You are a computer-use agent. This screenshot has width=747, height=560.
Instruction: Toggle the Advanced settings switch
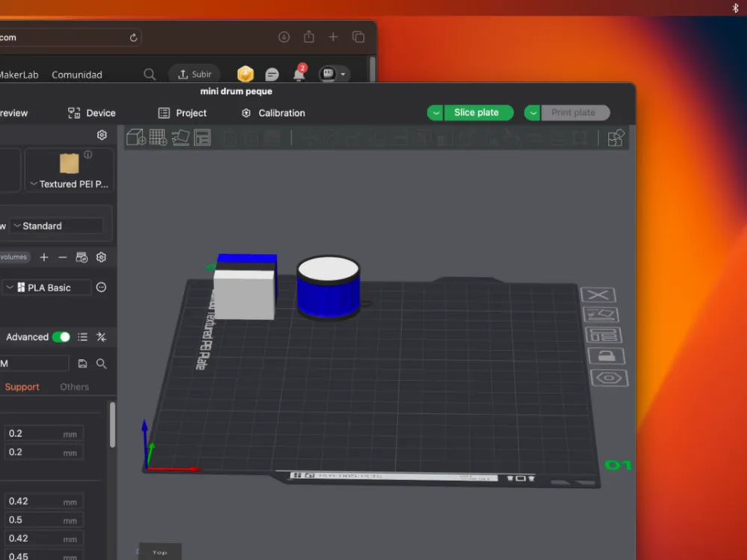(61, 337)
